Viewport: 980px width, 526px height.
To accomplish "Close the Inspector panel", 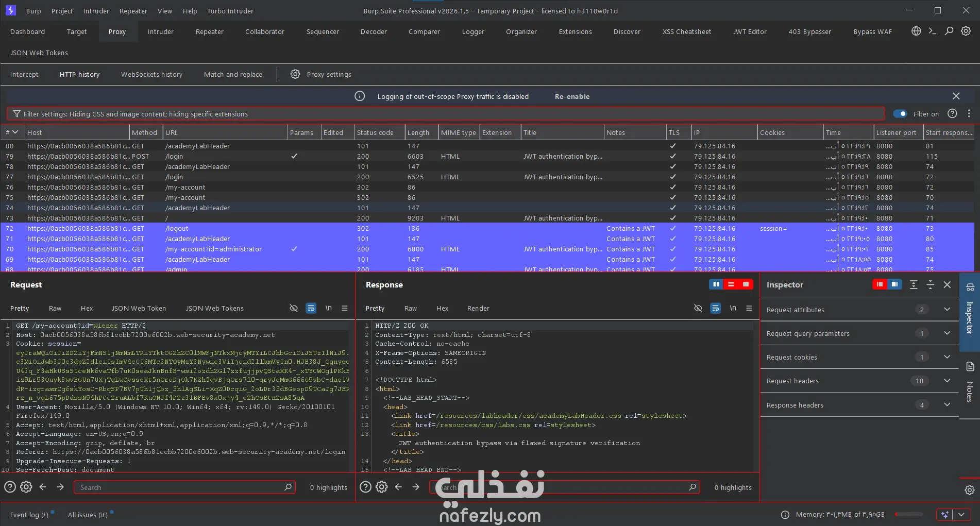I will [947, 284].
